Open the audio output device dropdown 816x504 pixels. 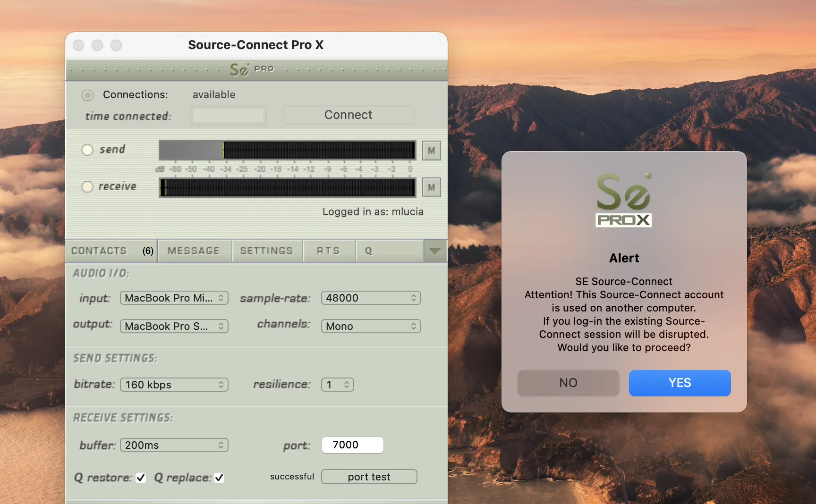coord(174,326)
